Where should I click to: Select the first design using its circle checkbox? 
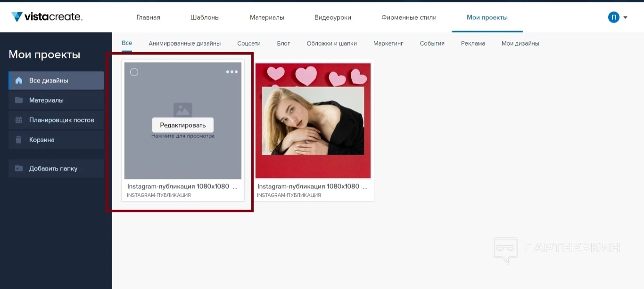tap(134, 72)
